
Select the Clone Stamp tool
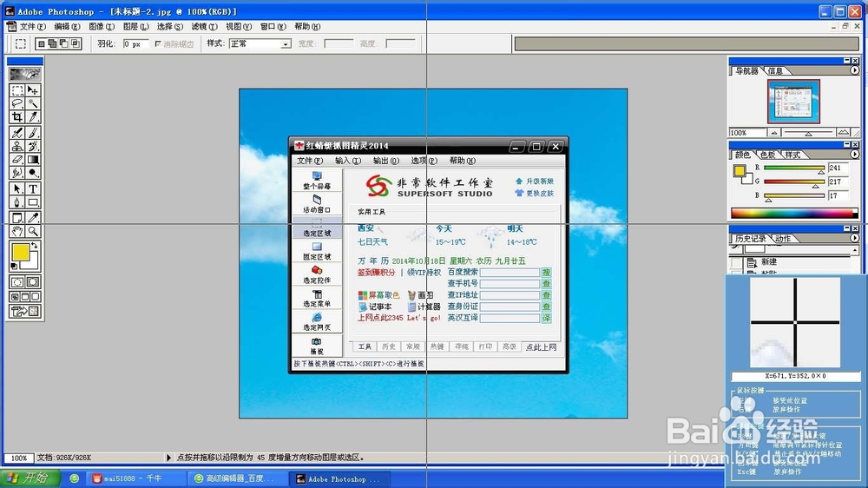point(17,146)
